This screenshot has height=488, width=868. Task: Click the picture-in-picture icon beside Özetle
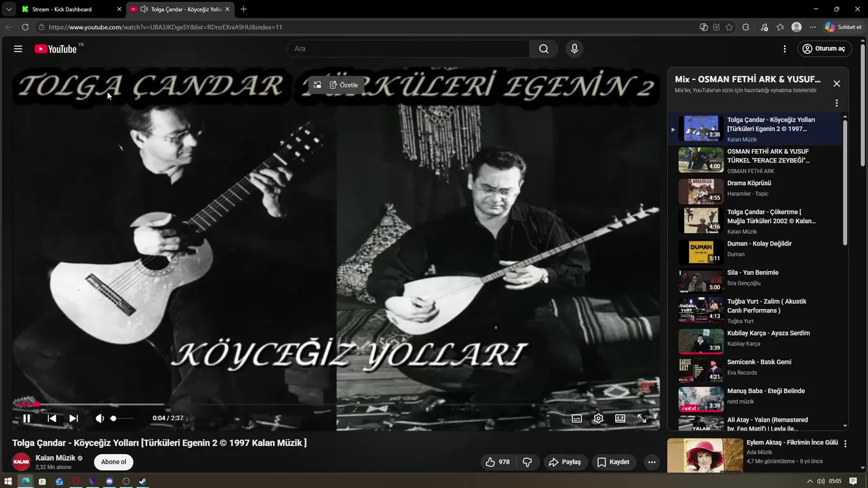(x=317, y=85)
